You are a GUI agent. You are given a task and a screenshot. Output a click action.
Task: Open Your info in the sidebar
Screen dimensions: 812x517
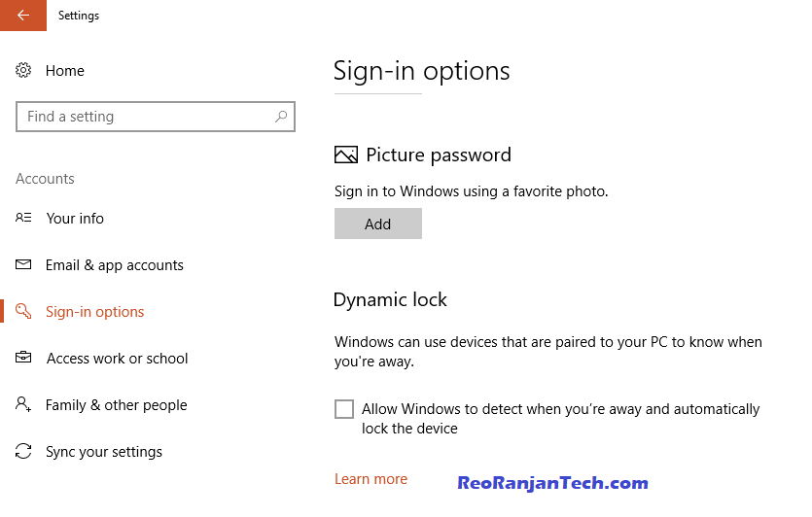tap(75, 219)
